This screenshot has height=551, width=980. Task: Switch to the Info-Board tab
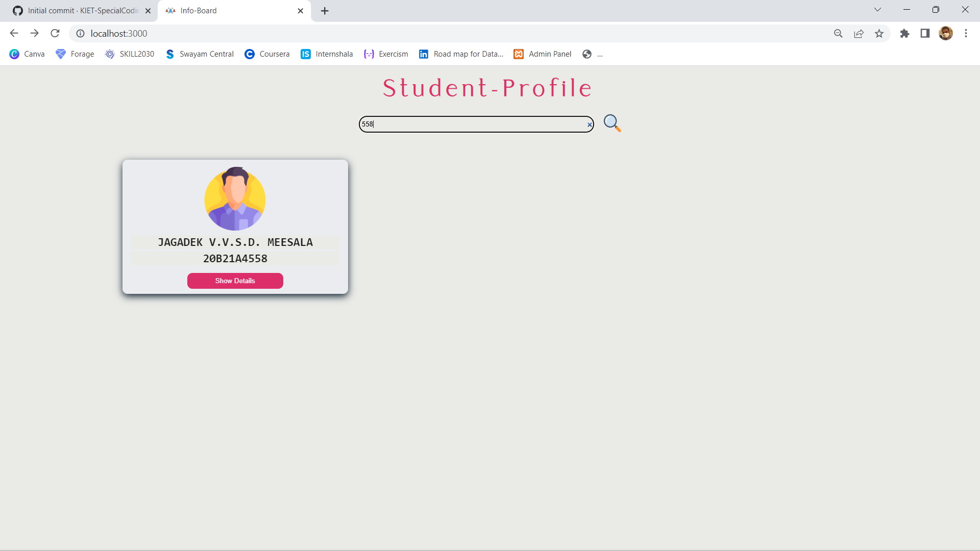pos(225,10)
